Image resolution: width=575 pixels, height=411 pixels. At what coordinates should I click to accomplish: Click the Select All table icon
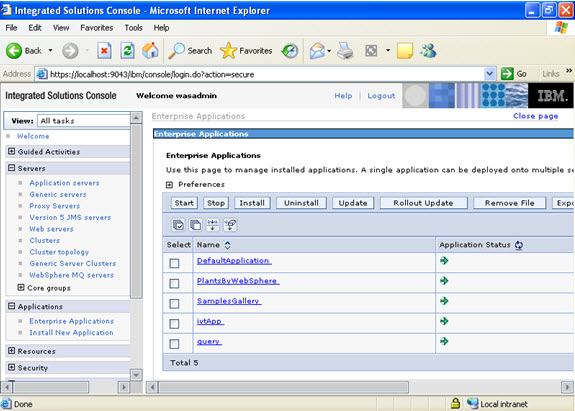coord(178,225)
